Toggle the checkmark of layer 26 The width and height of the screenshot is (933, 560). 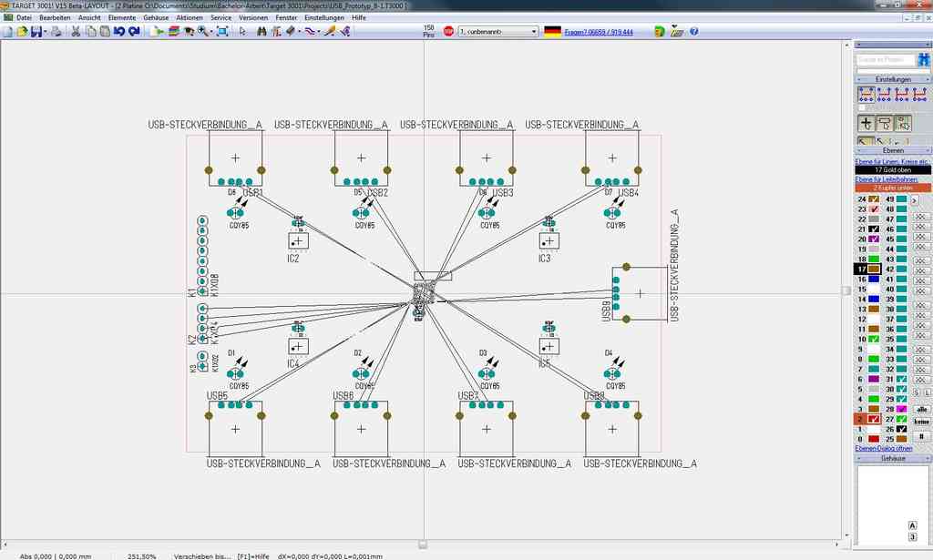(x=901, y=429)
